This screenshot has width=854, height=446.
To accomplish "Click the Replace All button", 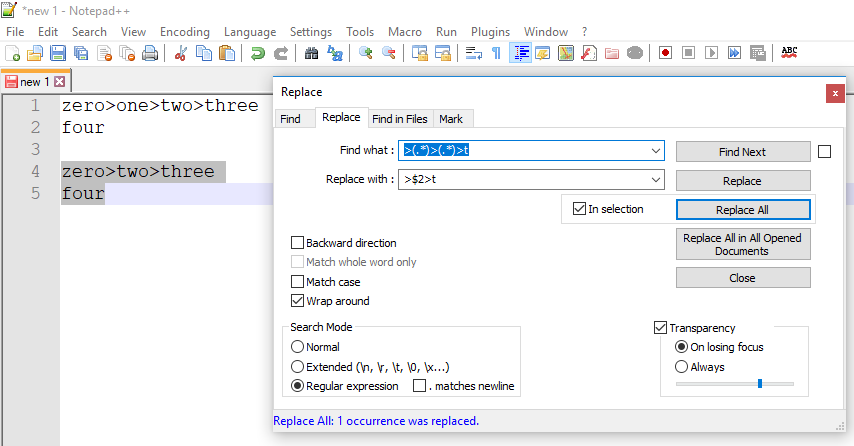I will click(743, 210).
